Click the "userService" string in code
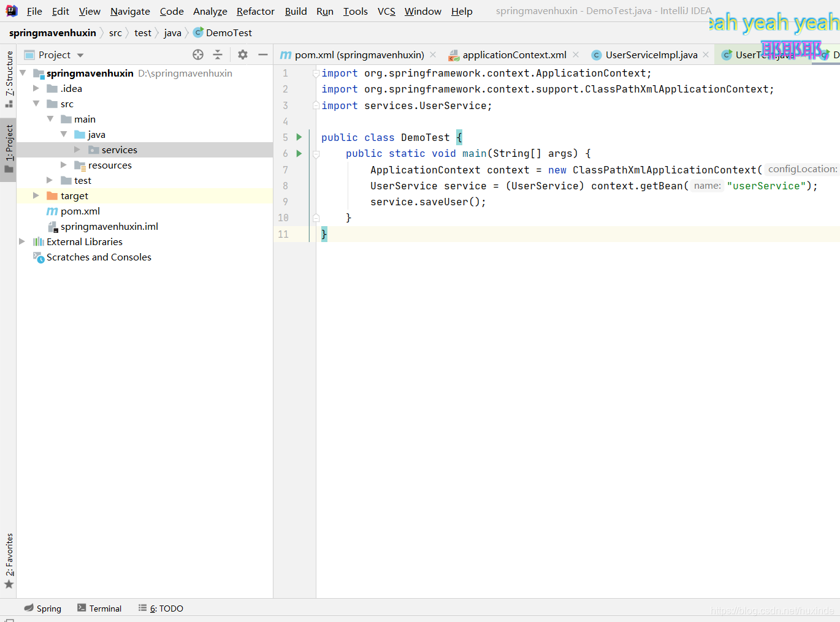This screenshot has width=840, height=622. [x=766, y=186]
